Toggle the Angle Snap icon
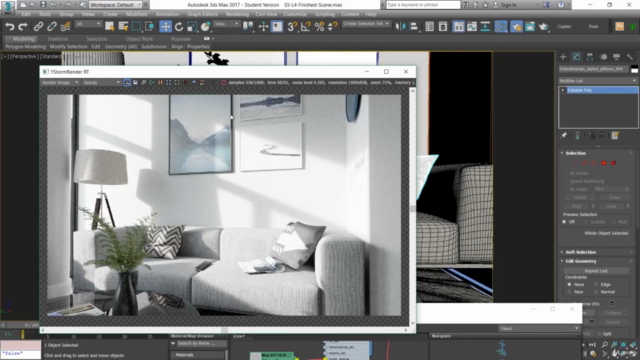640x360 pixels. (306, 27)
